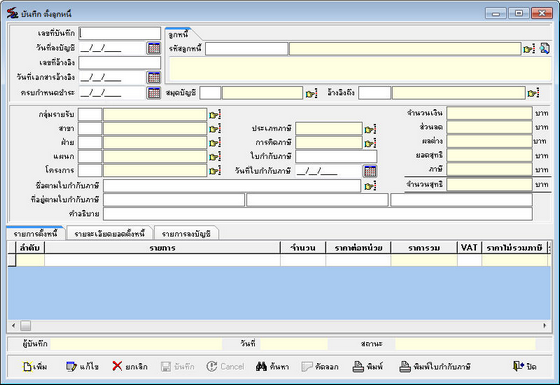The image size is (560, 385).
Task: Switch to รายละเอียดยอดตั้งหนี้ tab
Action: pyautogui.click(x=110, y=234)
